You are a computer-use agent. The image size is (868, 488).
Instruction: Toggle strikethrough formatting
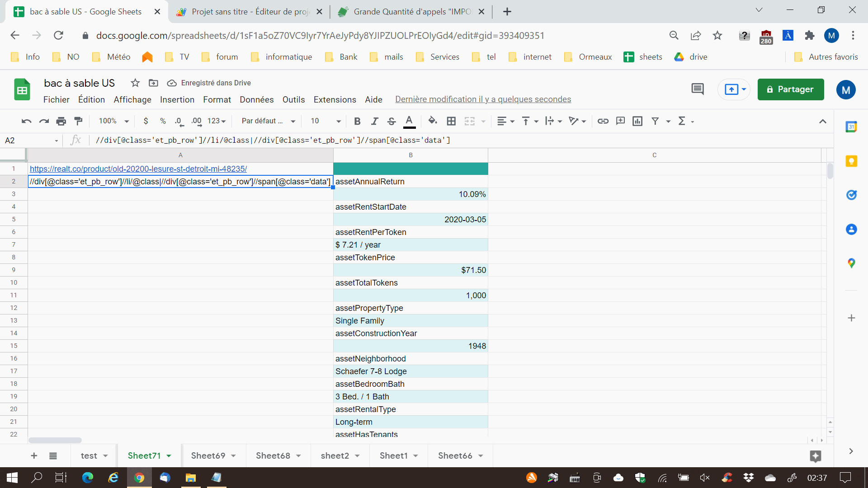pyautogui.click(x=392, y=121)
